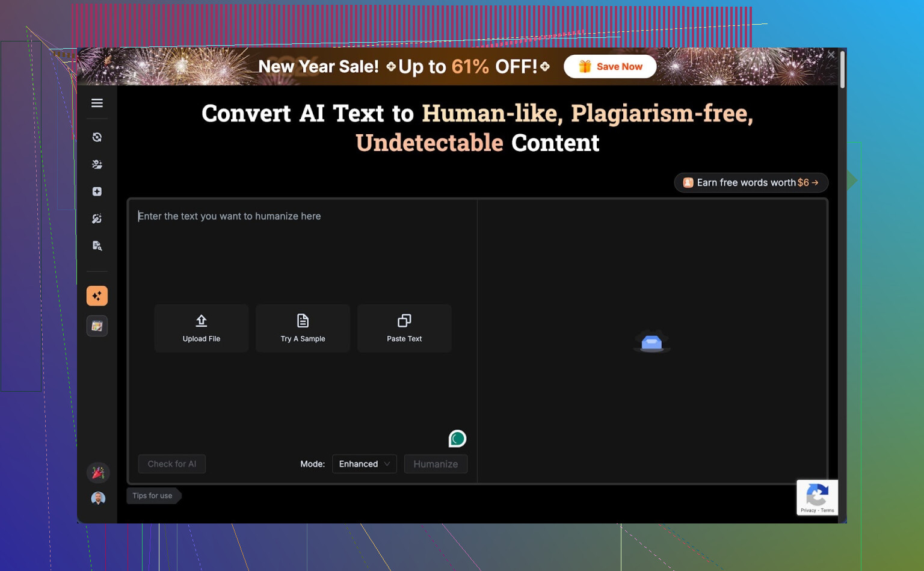Select the orange sparkles icon in the sidebar
Screen dimensions: 924x571
(x=97, y=296)
